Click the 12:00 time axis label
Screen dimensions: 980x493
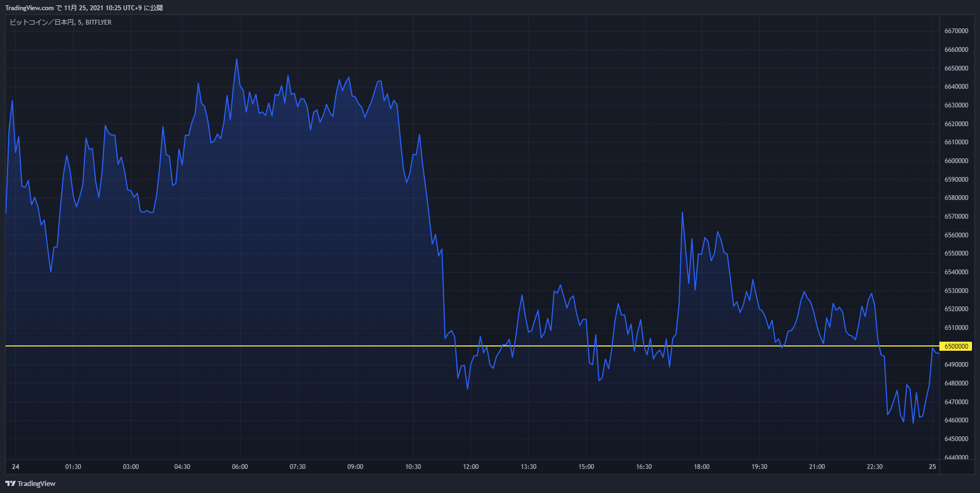click(471, 467)
